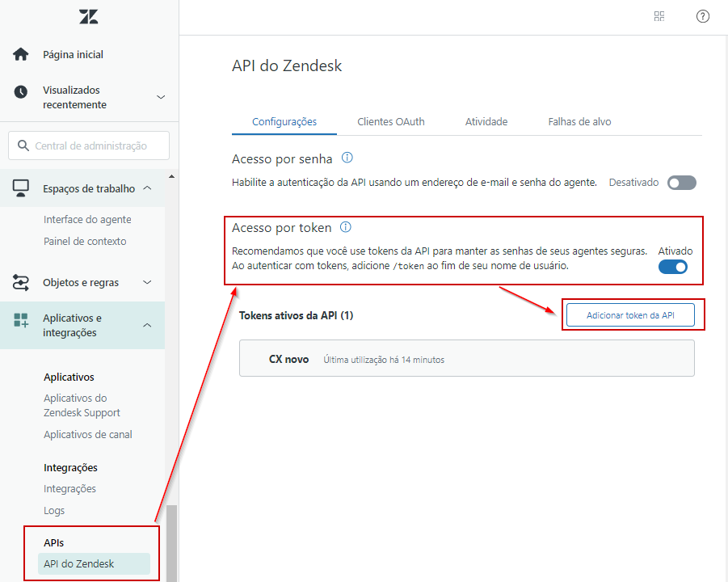Switch to the Atividade tab

pyautogui.click(x=486, y=122)
